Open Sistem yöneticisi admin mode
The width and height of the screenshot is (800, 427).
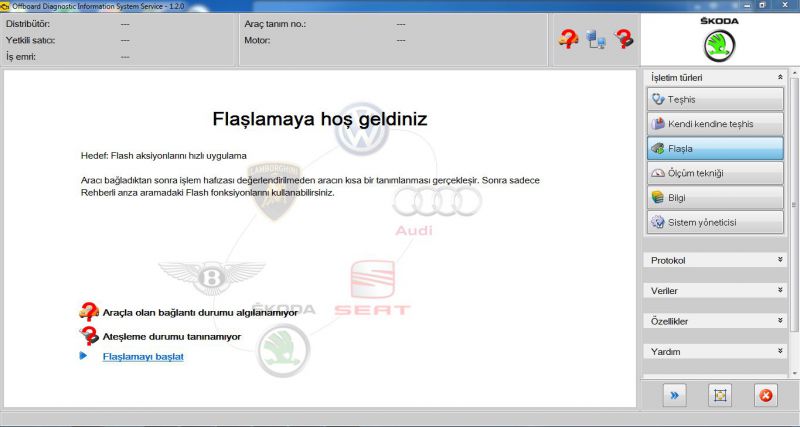715,222
